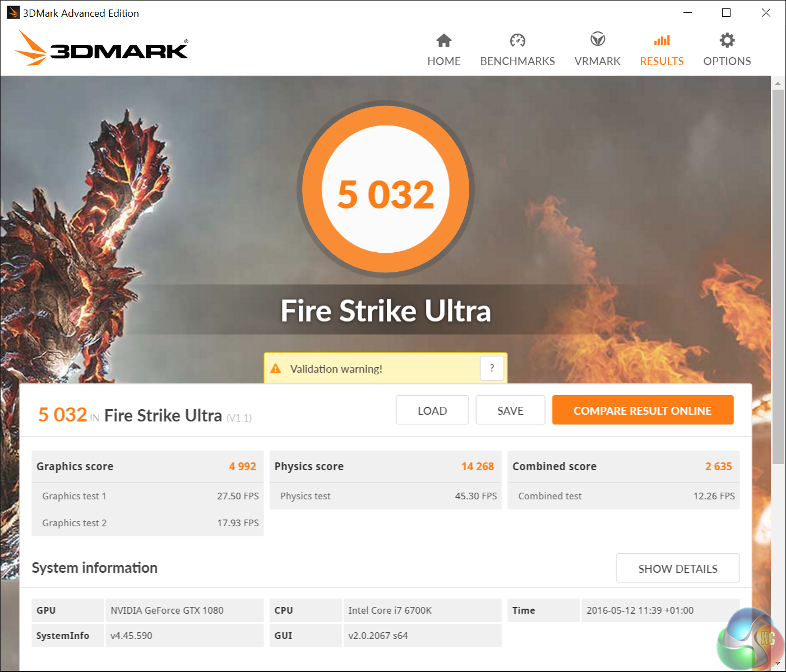This screenshot has width=786, height=672.
Task: Click the Intel Core i7 6700K cell
Action: (x=422, y=610)
